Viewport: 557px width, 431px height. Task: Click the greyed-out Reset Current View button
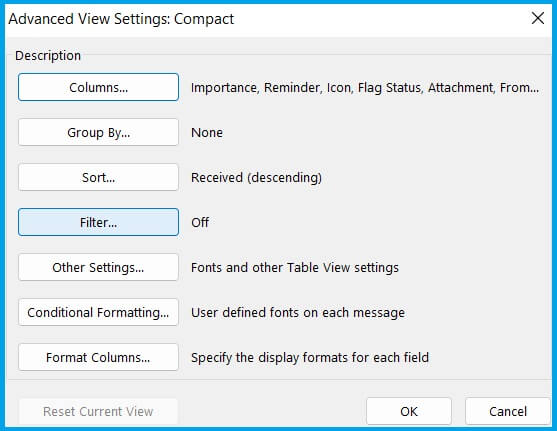(98, 411)
